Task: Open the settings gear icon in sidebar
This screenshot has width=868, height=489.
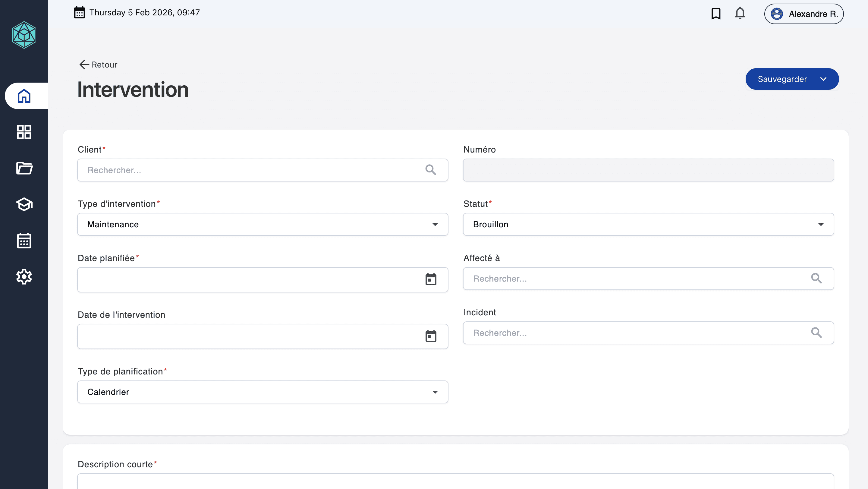Action: (x=24, y=277)
